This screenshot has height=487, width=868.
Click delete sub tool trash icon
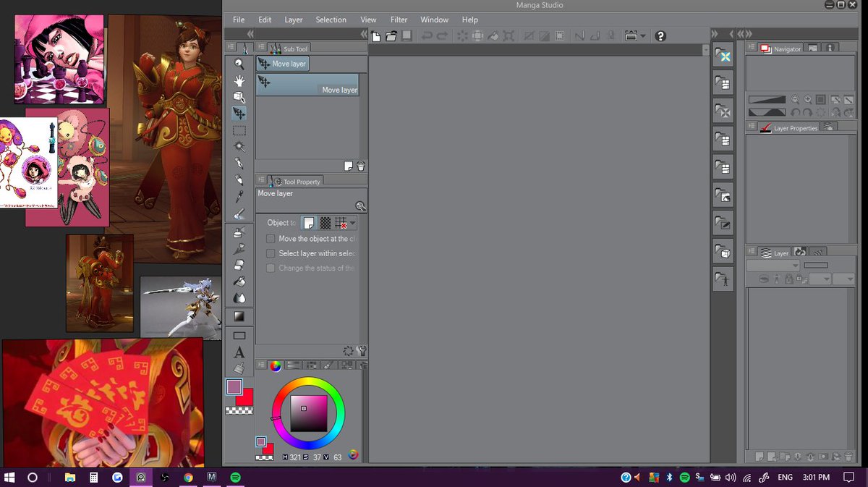click(x=360, y=166)
